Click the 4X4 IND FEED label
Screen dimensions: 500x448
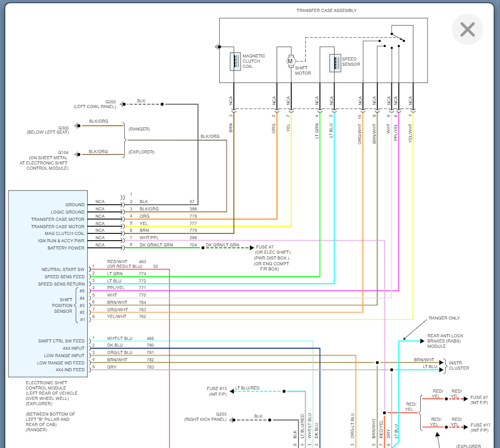tap(70, 370)
